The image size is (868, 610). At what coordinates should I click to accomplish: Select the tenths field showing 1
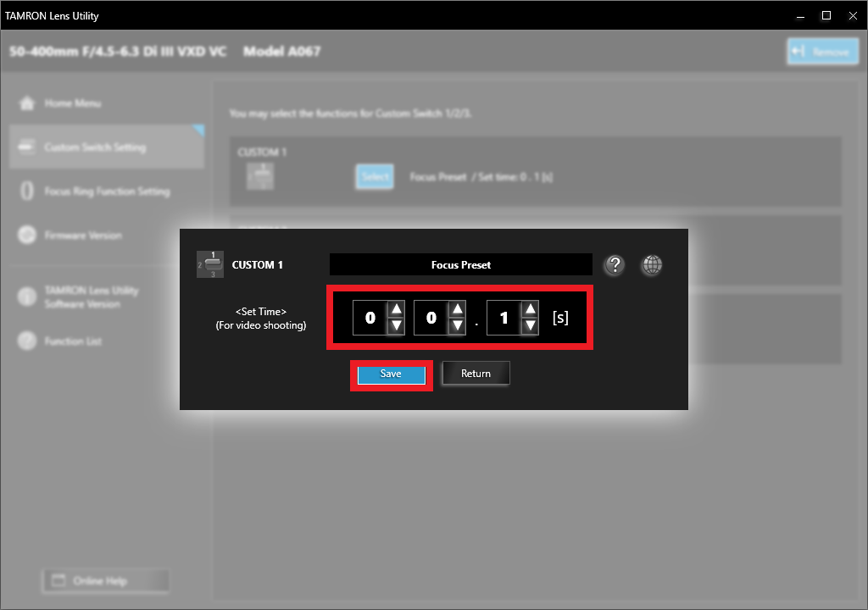[x=504, y=318]
